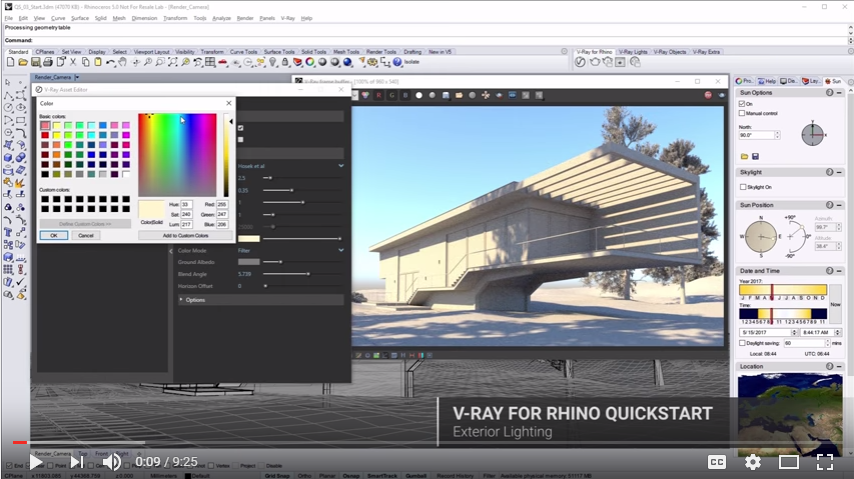Enable the Skylight On checkbox

click(x=743, y=187)
